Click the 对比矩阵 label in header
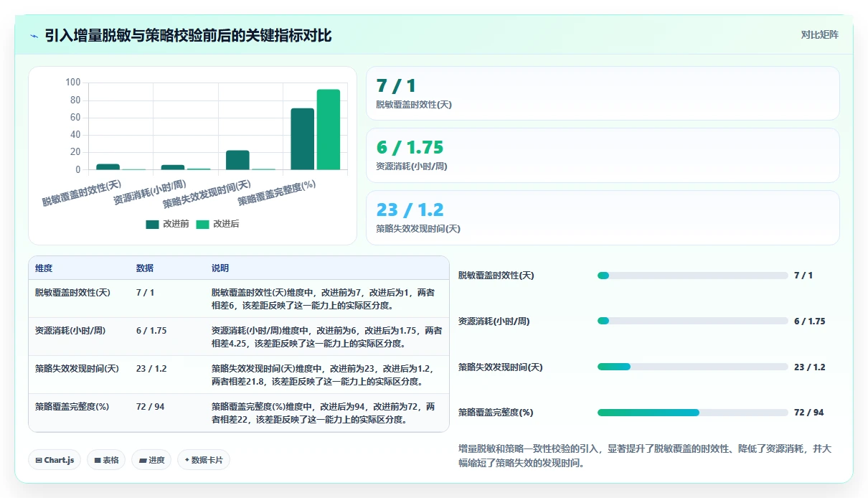Image resolution: width=868 pixels, height=498 pixels. (819, 34)
